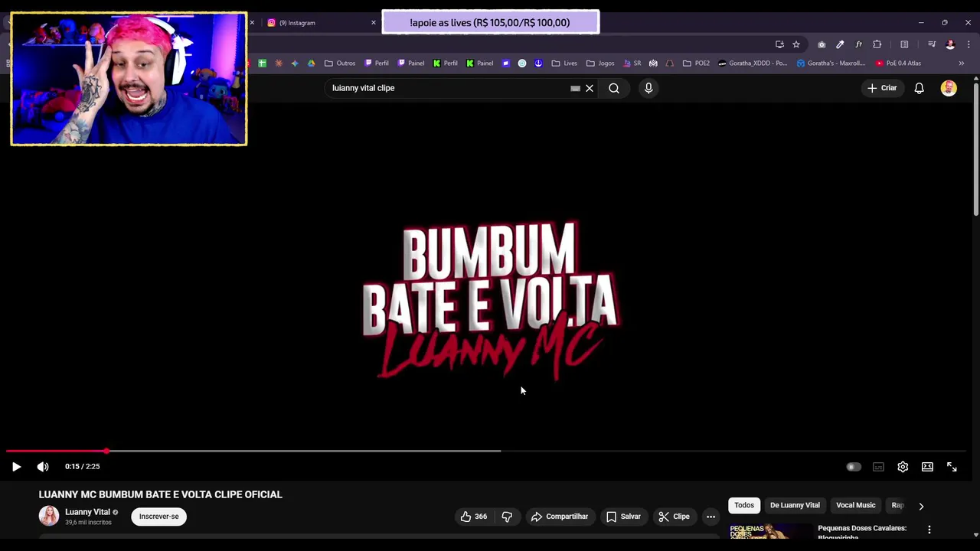The image size is (980, 551).
Task: Open the Criar create menu
Action: pos(882,88)
